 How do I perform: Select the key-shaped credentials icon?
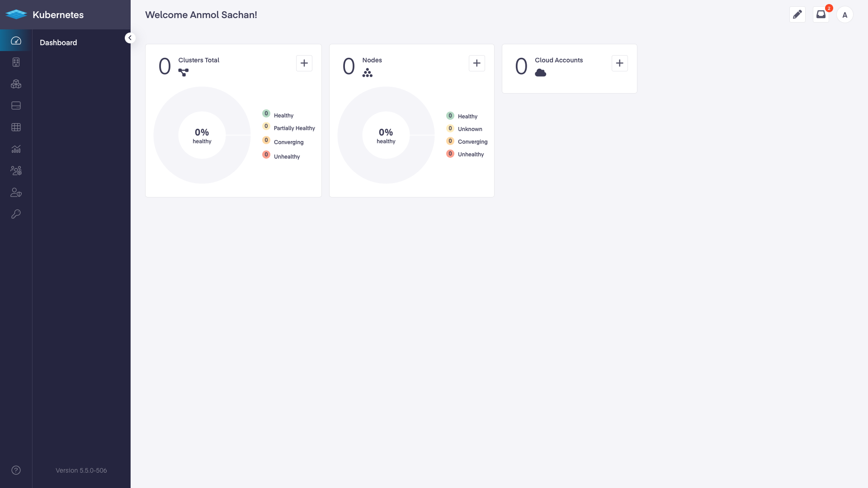tap(16, 214)
